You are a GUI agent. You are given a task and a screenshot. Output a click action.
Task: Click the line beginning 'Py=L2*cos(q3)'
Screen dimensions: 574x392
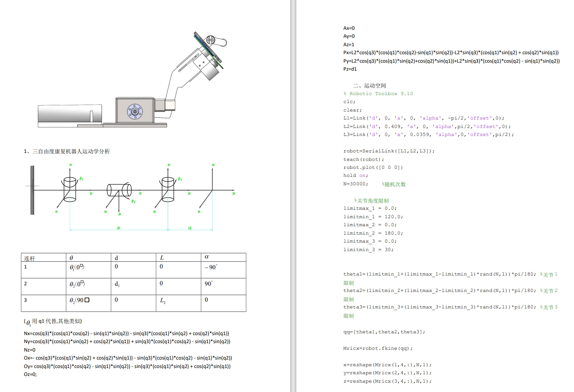pos(452,61)
